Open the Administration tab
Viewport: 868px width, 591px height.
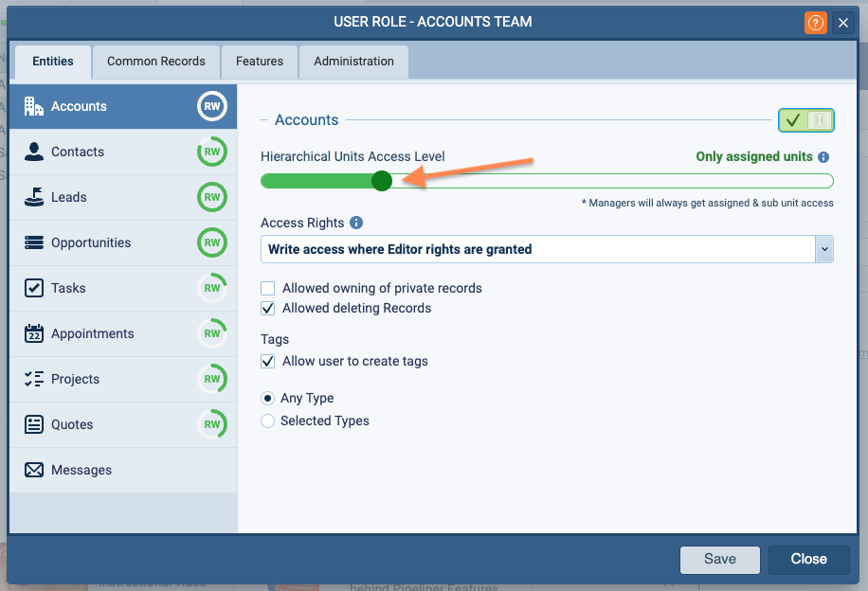[353, 62]
